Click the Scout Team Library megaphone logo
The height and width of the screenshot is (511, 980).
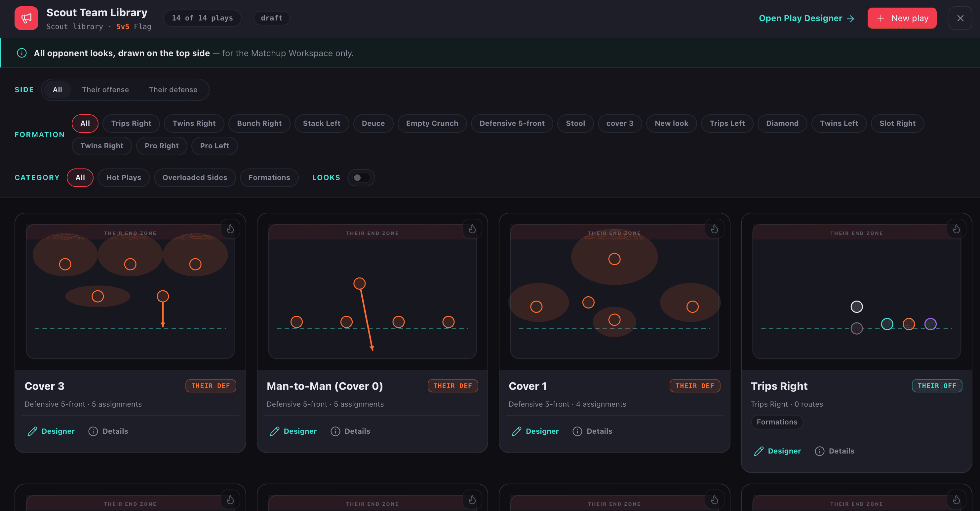coord(26,18)
